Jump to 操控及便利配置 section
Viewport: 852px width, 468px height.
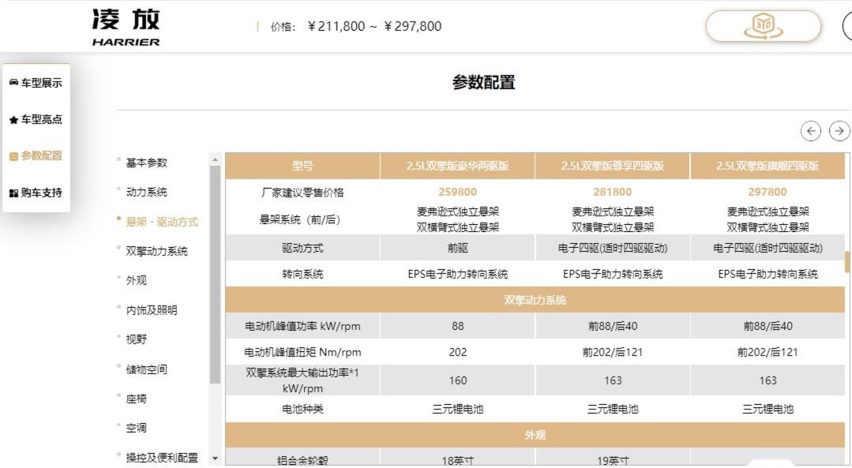coord(162,458)
